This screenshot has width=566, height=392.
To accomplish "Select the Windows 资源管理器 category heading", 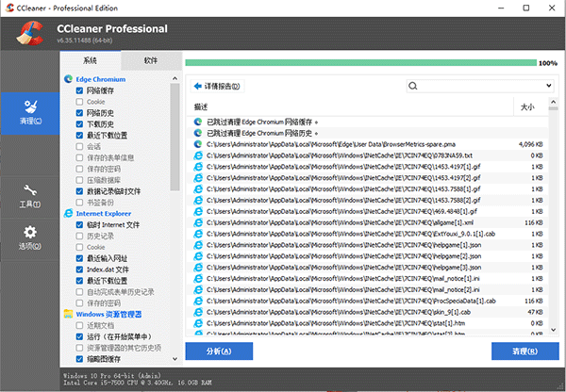I will 108,314.
